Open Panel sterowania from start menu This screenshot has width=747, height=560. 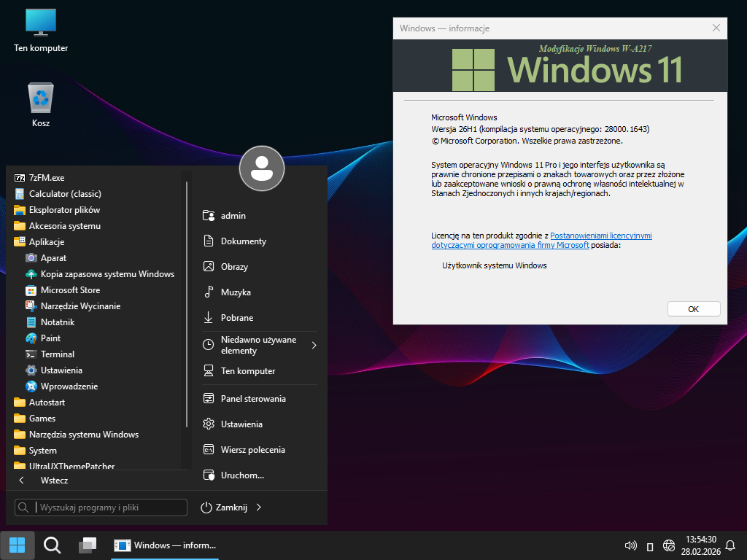tap(253, 399)
